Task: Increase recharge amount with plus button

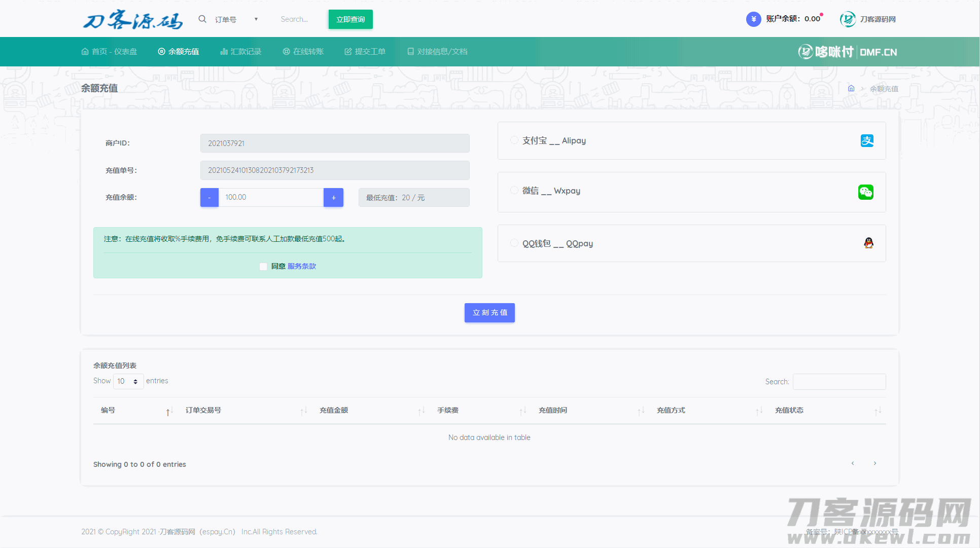Action: pyautogui.click(x=333, y=198)
